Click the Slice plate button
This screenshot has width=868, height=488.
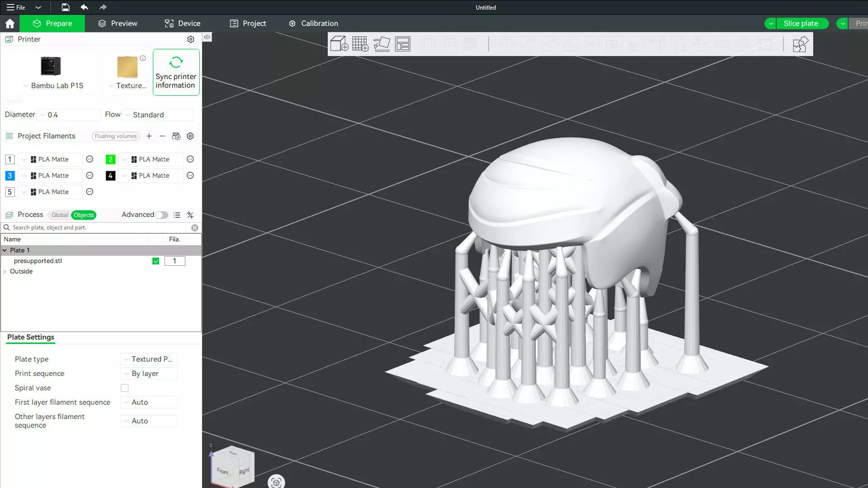(801, 23)
